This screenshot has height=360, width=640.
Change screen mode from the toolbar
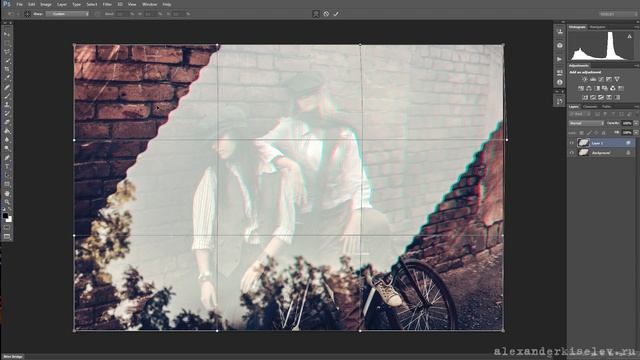click(x=7, y=236)
